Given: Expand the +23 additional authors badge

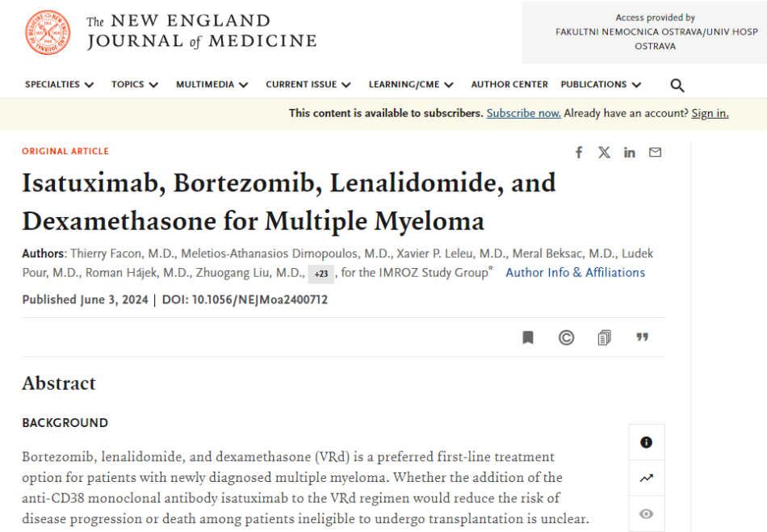Looking at the screenshot, I should tap(321, 274).
